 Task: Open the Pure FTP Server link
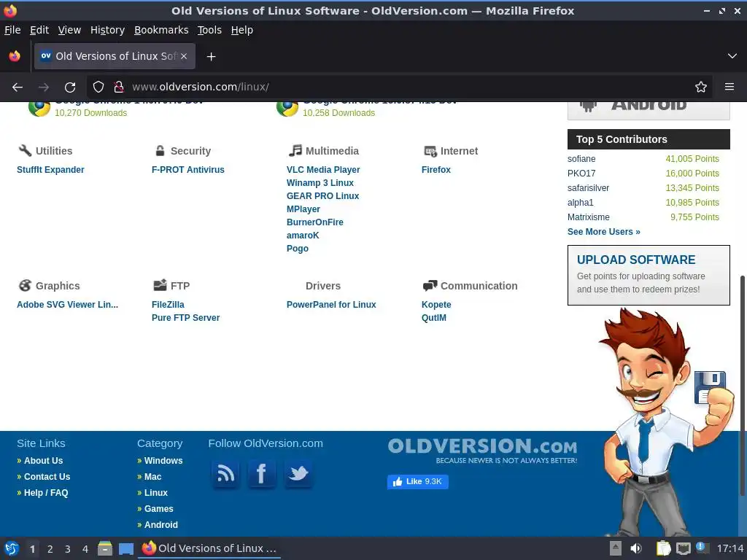click(185, 318)
